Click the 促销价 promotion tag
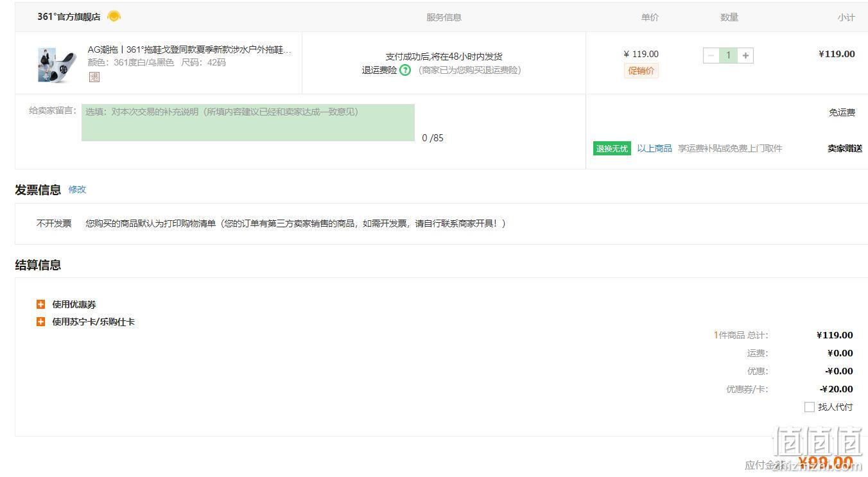868x477 pixels. pos(641,71)
